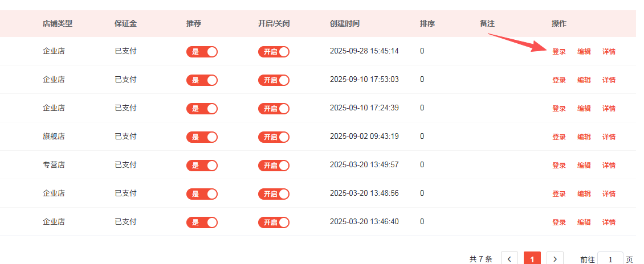Click 编辑 for store created 2025-09-10 17:53:03
Viewport: 644px width, 264px height.
point(584,80)
